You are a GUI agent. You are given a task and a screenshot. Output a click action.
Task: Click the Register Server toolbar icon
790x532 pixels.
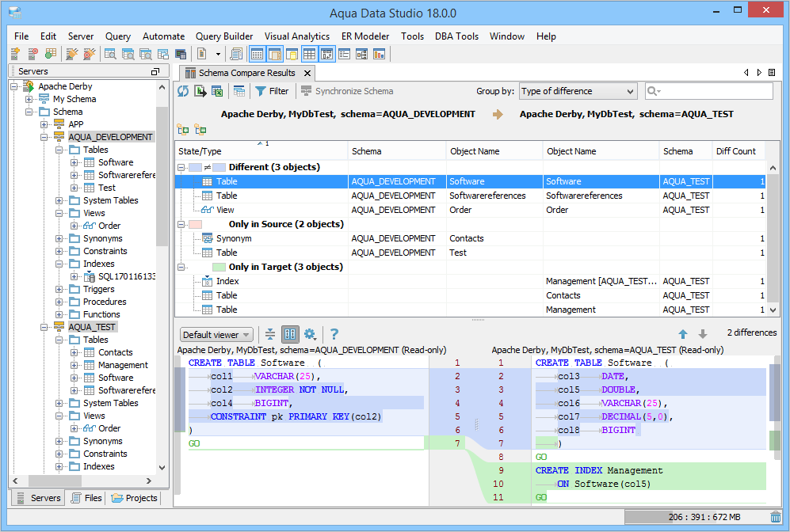15,54
